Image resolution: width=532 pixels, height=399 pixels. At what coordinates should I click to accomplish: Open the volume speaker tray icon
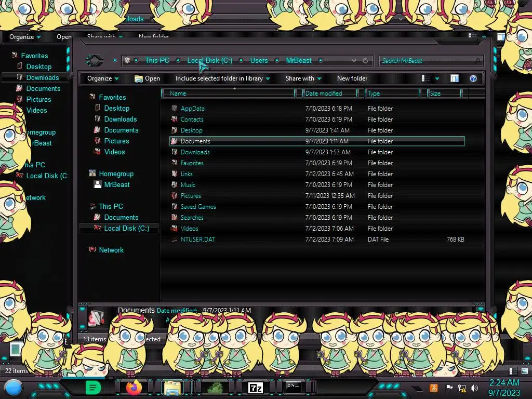point(474,388)
